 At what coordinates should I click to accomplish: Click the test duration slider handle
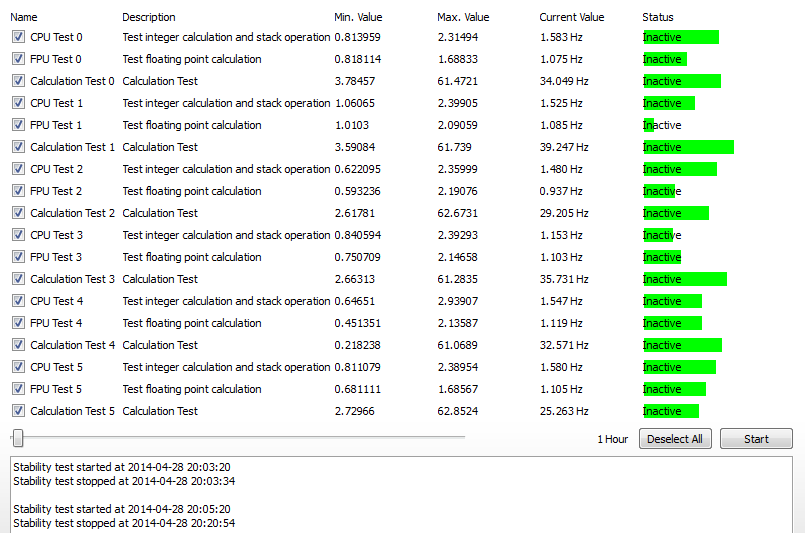(18, 438)
